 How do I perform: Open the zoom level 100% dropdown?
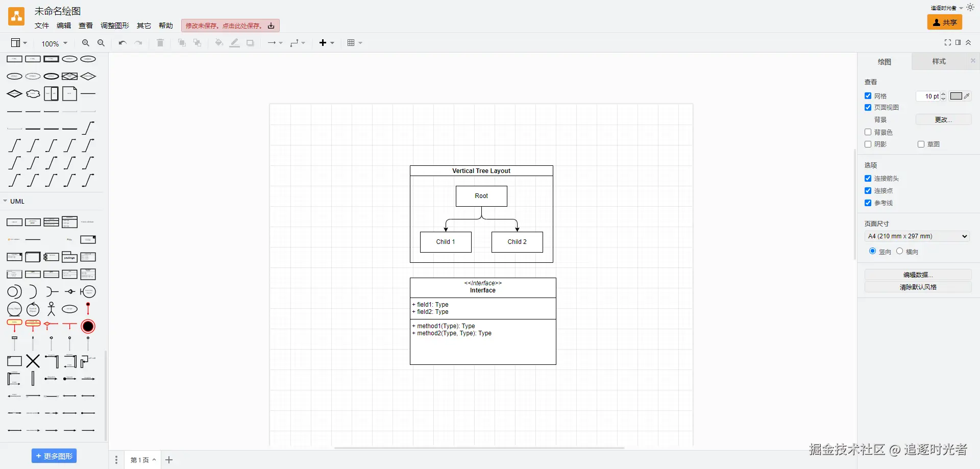pos(54,44)
